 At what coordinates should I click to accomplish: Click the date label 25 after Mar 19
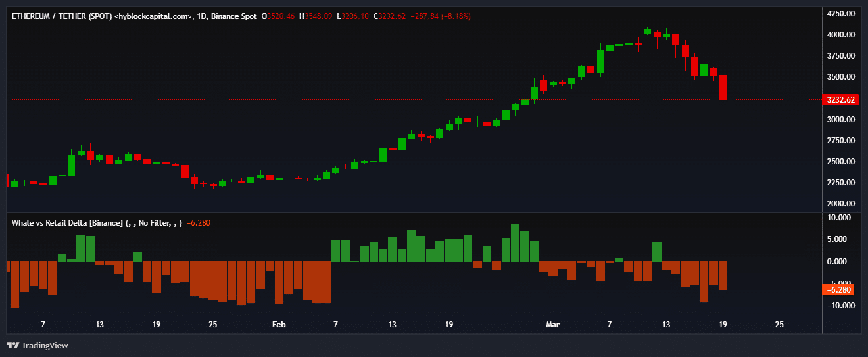pos(779,325)
